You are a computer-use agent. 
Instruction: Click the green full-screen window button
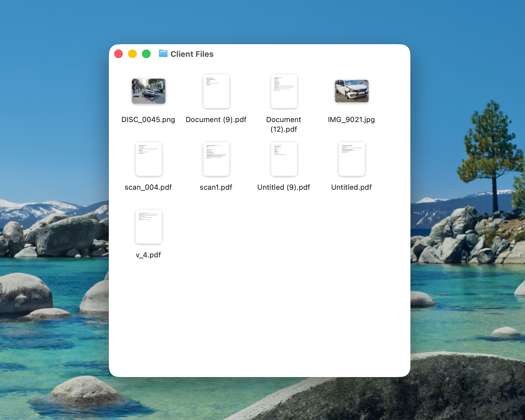(x=146, y=53)
